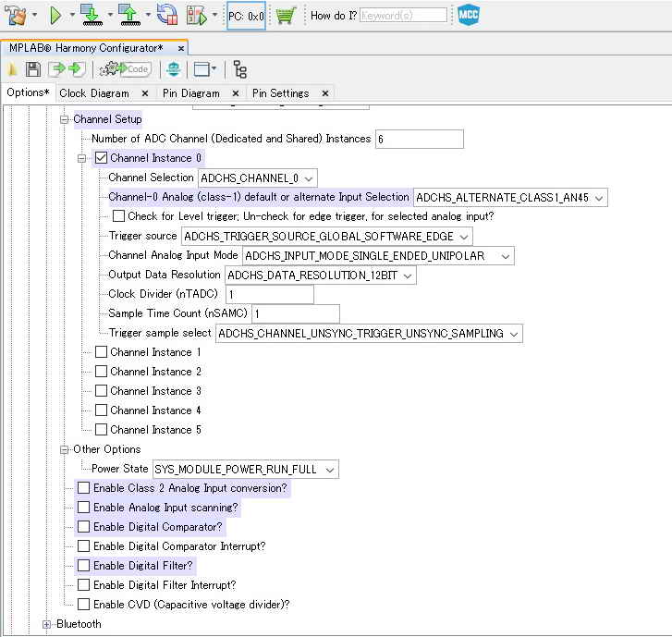The height and width of the screenshot is (637, 672).
Task: Click the Generate Code button
Action: (x=125, y=69)
